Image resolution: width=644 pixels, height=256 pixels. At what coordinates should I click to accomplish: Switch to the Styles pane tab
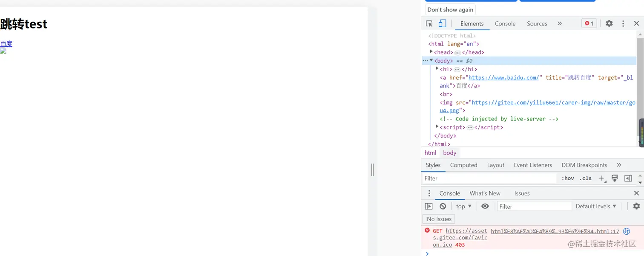(433, 165)
